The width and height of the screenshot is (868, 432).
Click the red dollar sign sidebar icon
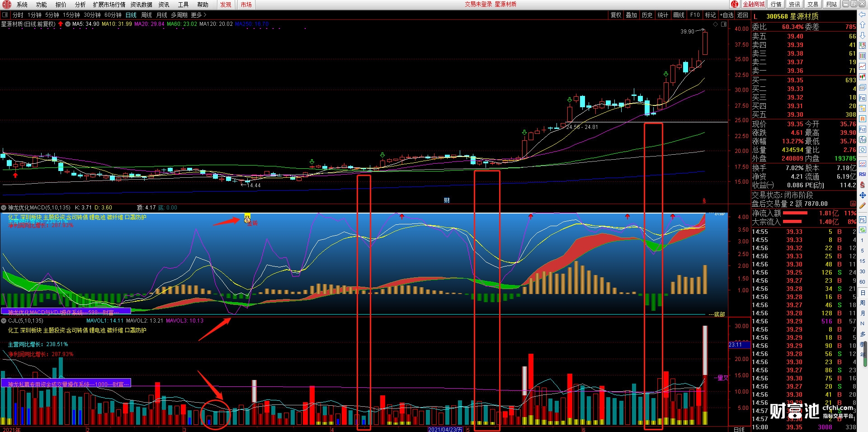pos(863,185)
